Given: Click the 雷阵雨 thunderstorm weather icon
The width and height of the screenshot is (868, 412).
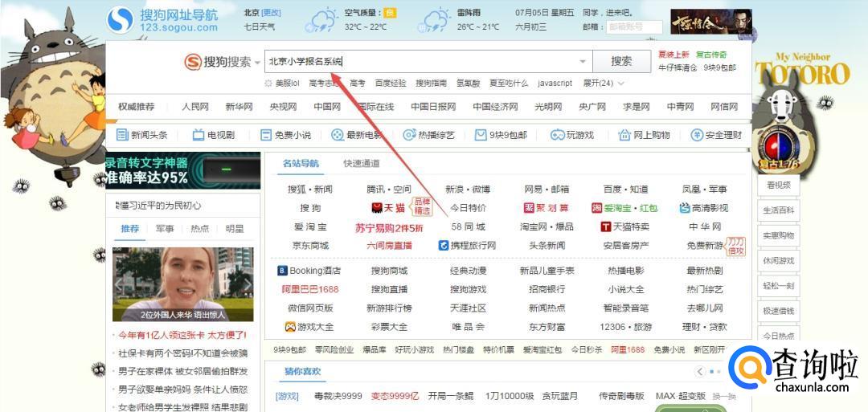Looking at the screenshot, I should pos(433,20).
